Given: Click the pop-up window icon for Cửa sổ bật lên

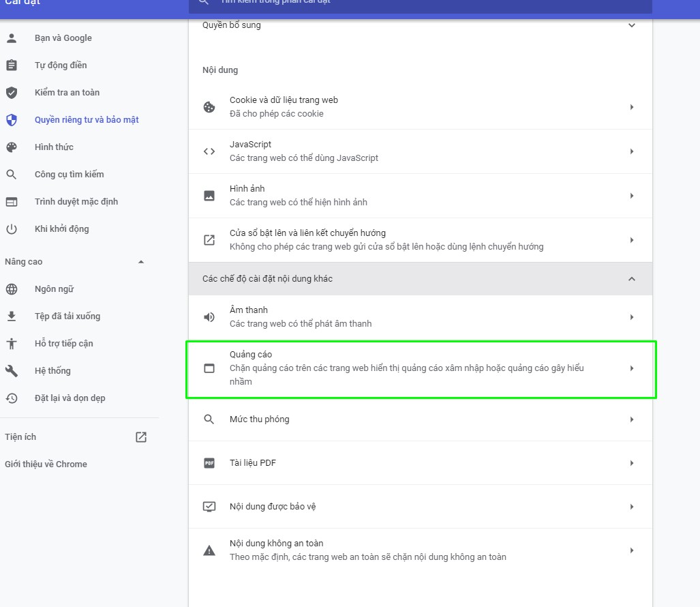Looking at the screenshot, I should coord(209,240).
